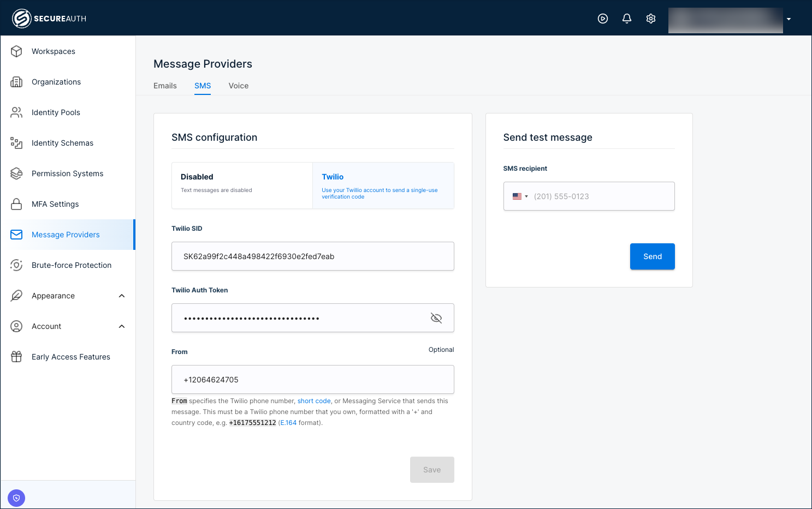Follow the E.164 format link
812x509 pixels.
(x=288, y=422)
